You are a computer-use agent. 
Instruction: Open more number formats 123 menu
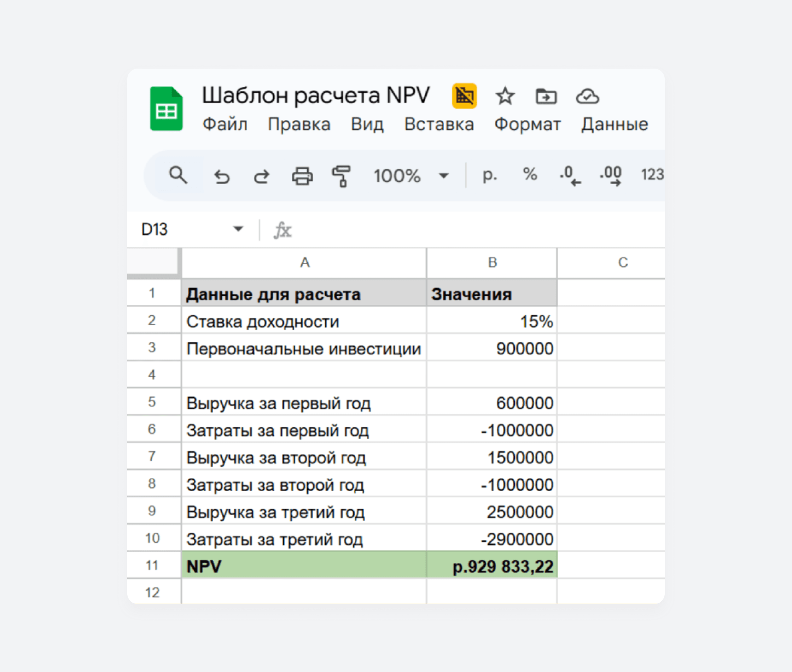coord(652,174)
